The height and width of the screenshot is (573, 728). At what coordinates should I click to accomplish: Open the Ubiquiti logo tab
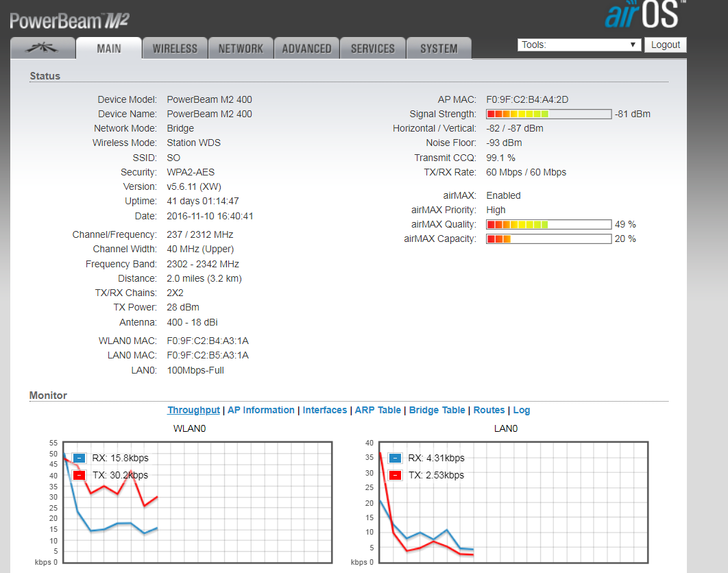43,48
